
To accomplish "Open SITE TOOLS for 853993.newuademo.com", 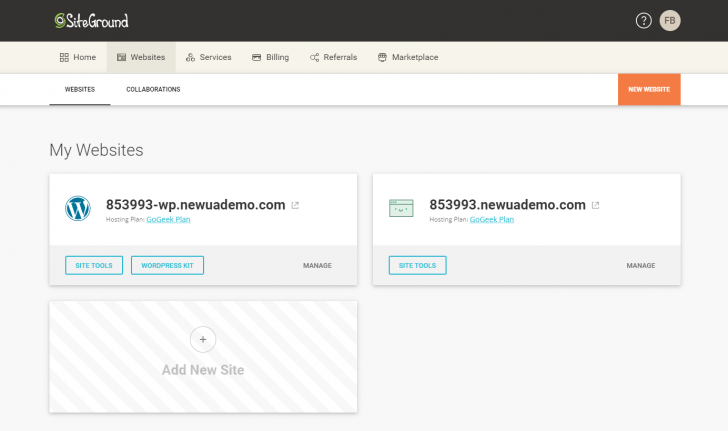I will point(417,265).
